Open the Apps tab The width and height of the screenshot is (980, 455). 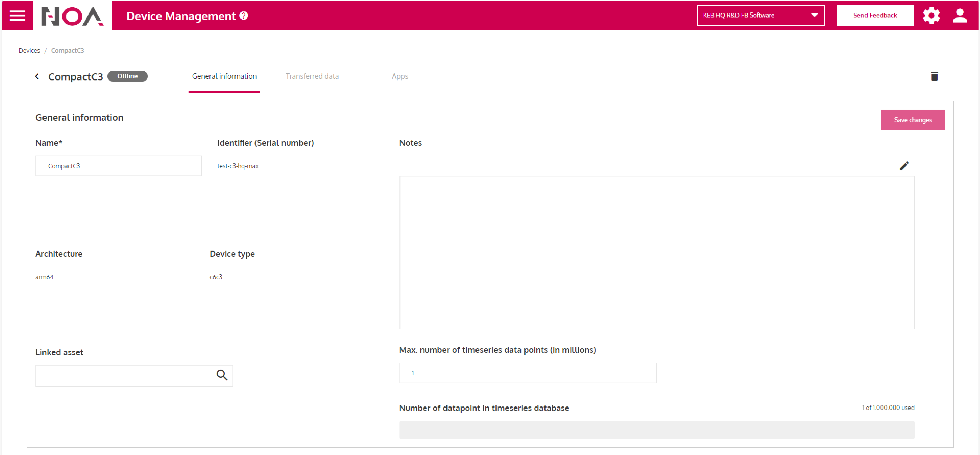click(x=400, y=76)
